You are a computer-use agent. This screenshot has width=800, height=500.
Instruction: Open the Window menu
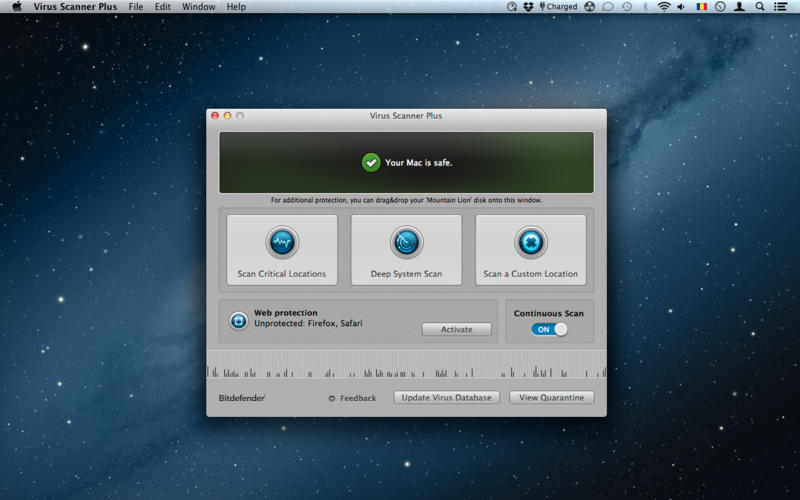(198, 7)
